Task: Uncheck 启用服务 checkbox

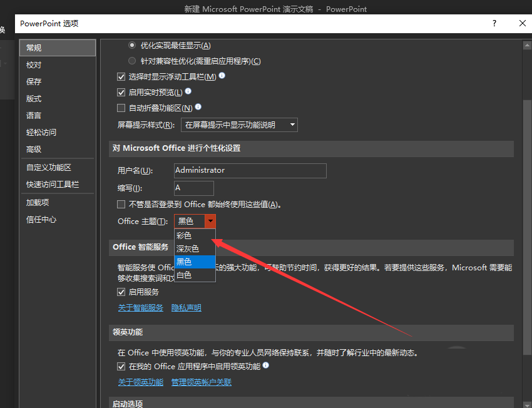Action: point(121,292)
